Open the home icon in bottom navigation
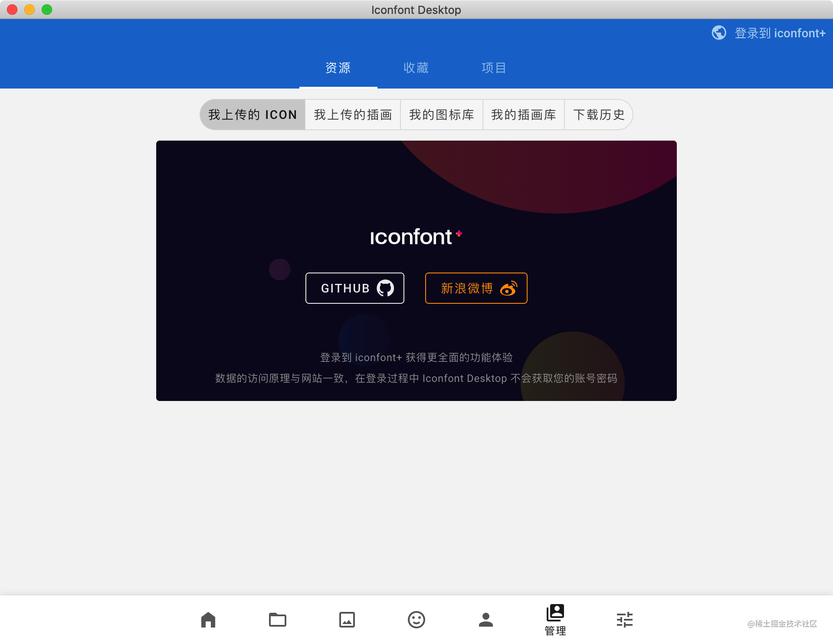The image size is (833, 644). point(208,620)
